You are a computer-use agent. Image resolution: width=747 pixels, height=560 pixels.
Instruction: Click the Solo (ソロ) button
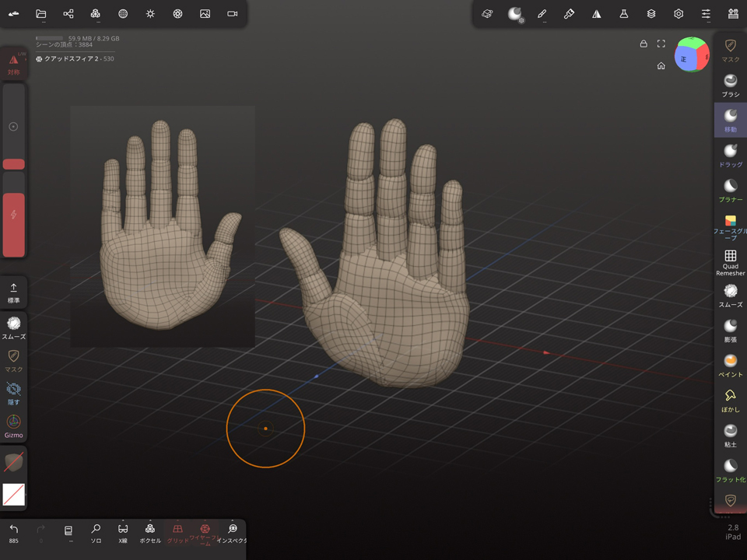coord(96,534)
